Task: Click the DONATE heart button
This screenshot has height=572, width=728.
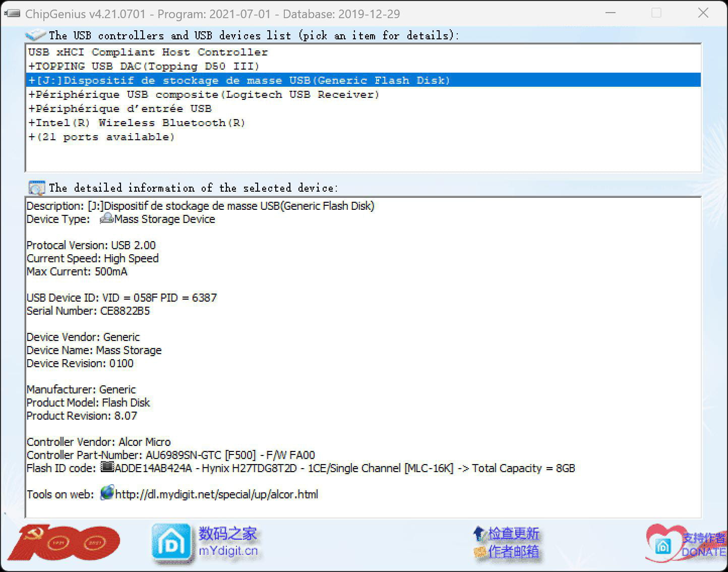Action: point(686,544)
